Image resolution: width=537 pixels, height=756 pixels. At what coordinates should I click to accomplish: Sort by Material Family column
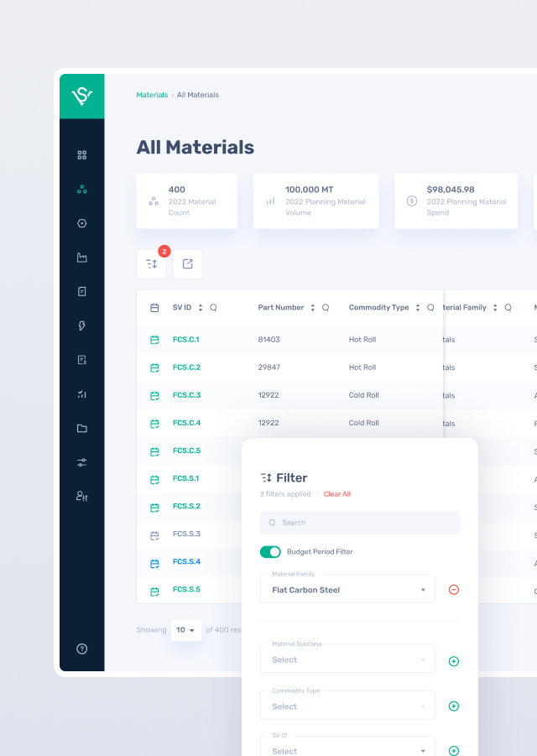494,308
